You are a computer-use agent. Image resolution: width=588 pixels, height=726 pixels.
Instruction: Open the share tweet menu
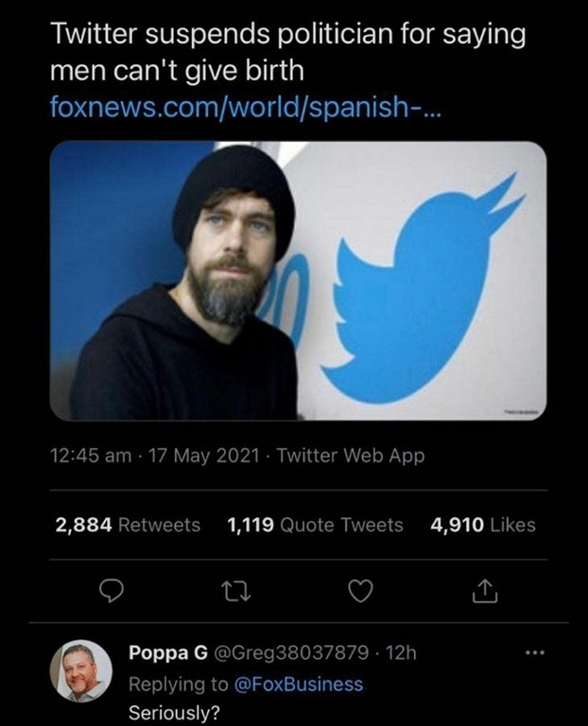point(483,591)
